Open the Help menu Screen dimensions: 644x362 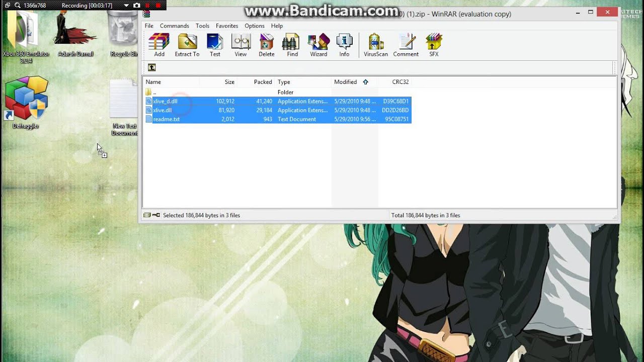277,26
